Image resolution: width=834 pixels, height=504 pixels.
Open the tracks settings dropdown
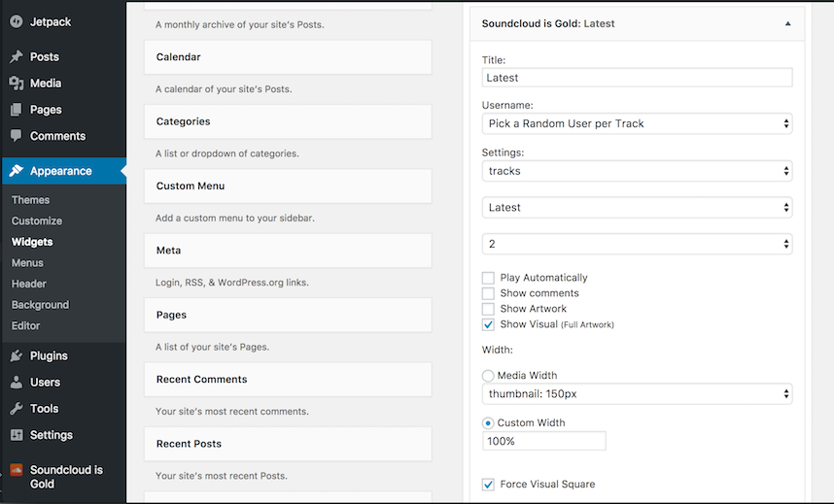(x=638, y=171)
